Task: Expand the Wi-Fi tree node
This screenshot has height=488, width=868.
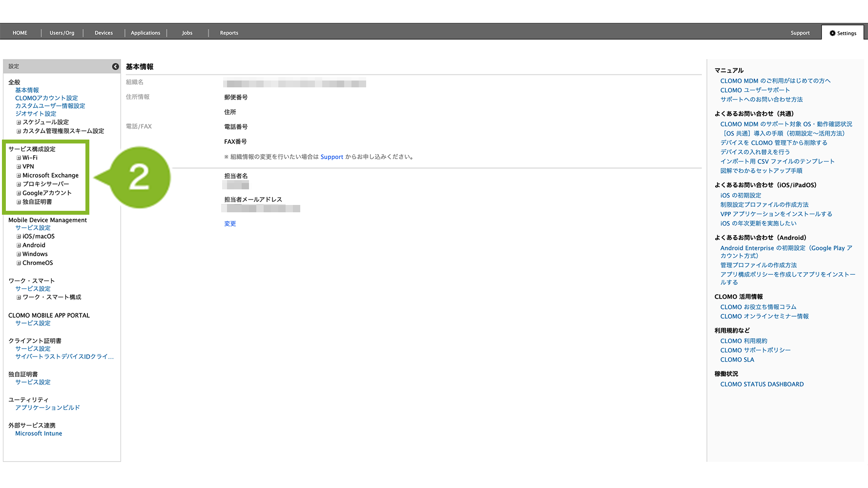Action: (19, 158)
